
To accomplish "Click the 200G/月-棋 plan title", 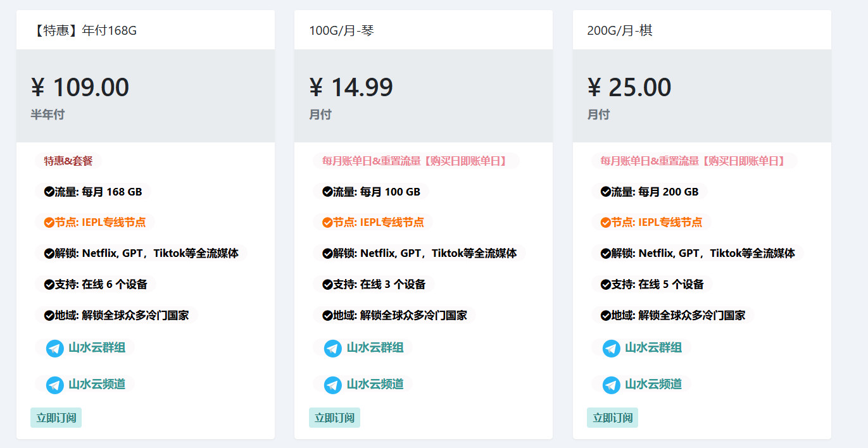I will pyautogui.click(x=620, y=30).
